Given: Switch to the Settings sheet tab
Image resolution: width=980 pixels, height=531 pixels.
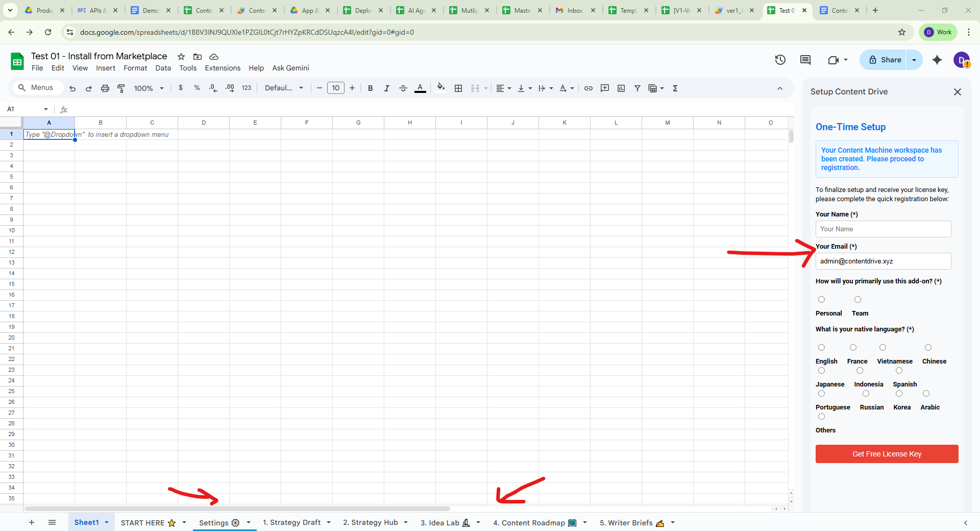Looking at the screenshot, I should click(x=219, y=523).
